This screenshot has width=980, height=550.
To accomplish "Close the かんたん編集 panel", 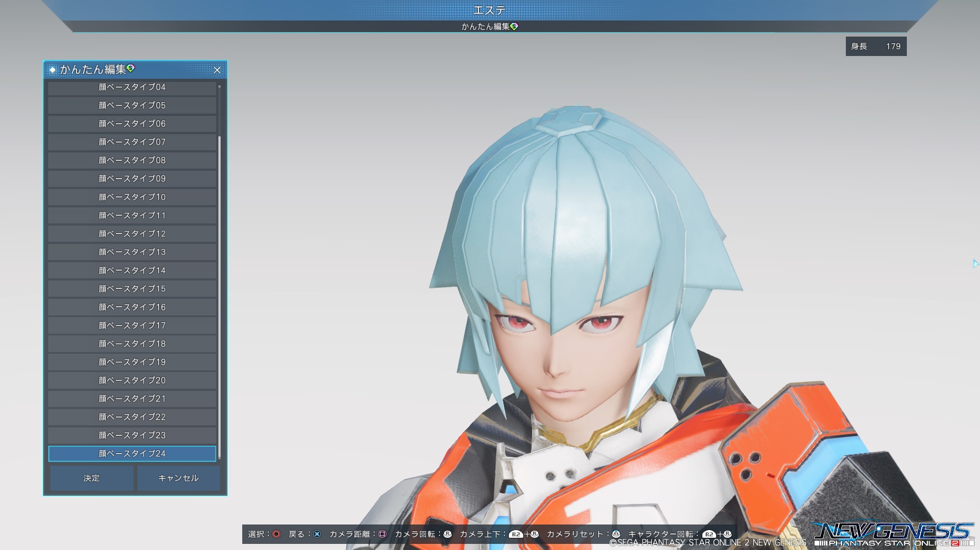I will click(217, 70).
